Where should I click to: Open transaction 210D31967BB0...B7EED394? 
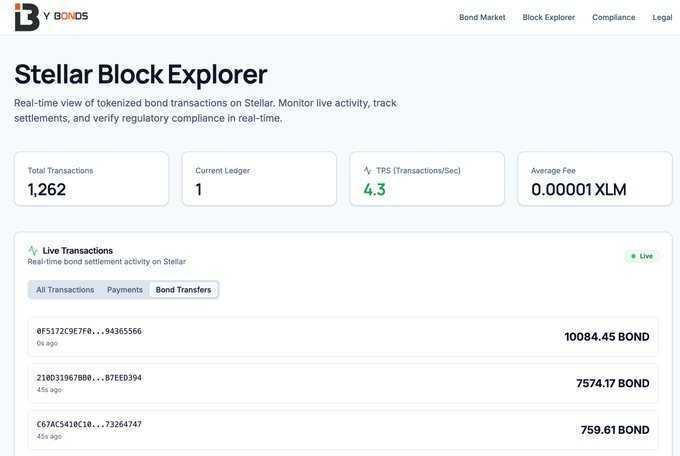[343, 384]
